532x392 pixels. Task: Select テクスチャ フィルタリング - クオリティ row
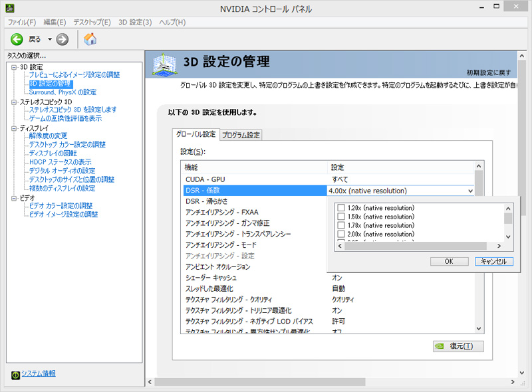coord(329,300)
